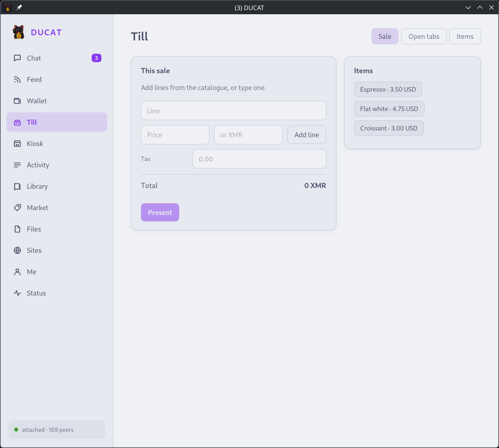Image resolution: width=499 pixels, height=448 pixels.
Task: Click the Library book icon
Action: click(17, 186)
